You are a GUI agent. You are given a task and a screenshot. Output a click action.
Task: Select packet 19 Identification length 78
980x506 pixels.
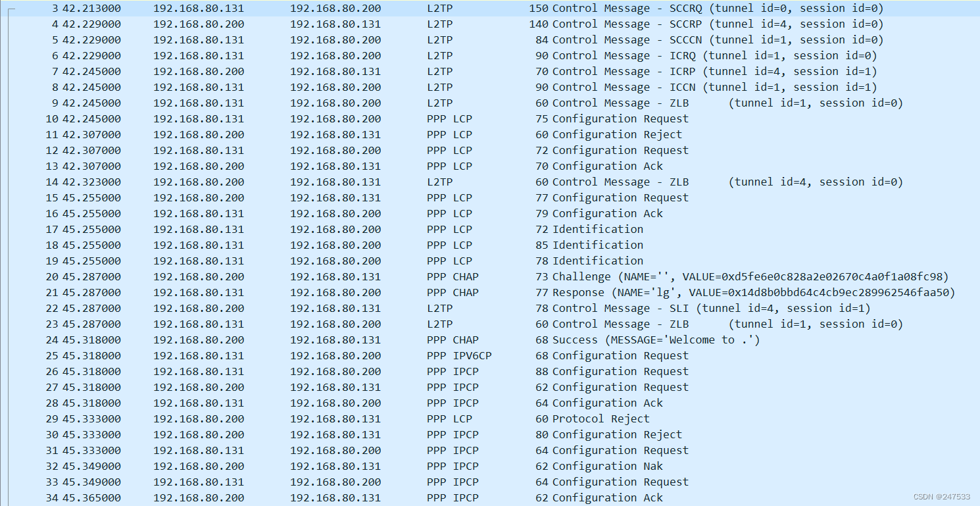tap(490, 261)
